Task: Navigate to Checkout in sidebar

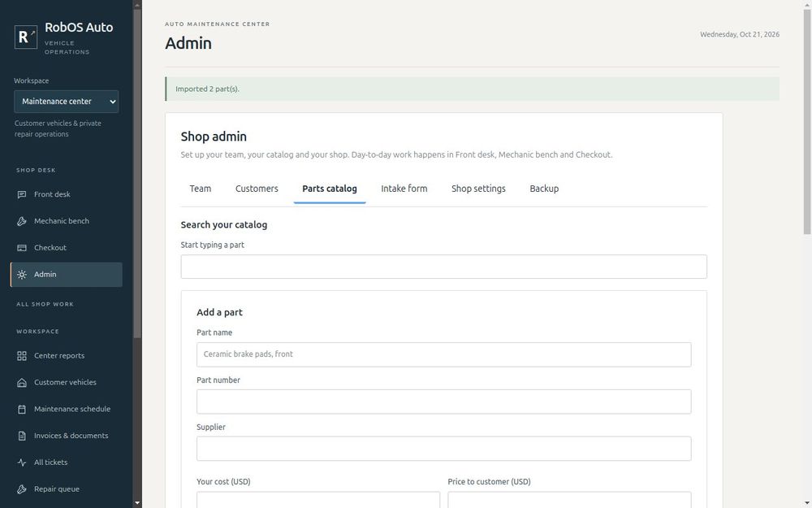Action: pyautogui.click(x=67, y=248)
